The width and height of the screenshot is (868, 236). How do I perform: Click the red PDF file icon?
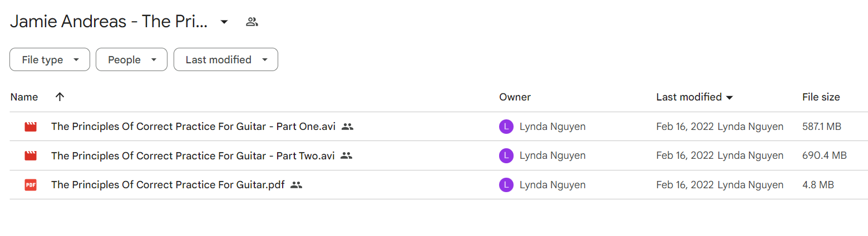tap(31, 185)
